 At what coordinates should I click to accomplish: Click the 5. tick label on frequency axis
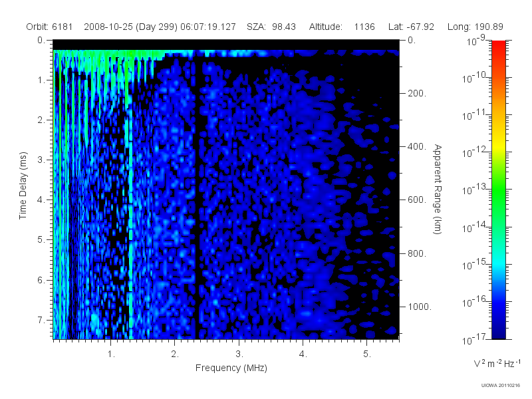pyautogui.click(x=367, y=354)
